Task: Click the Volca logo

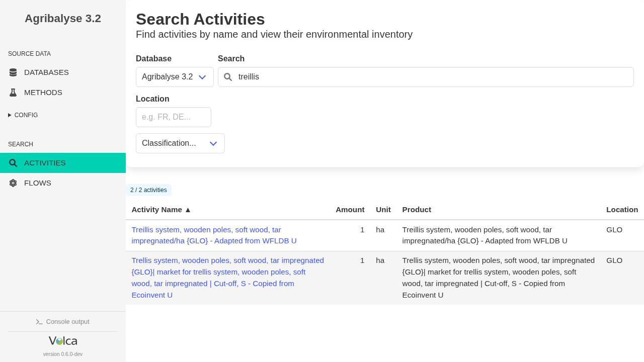Action: (x=63, y=341)
